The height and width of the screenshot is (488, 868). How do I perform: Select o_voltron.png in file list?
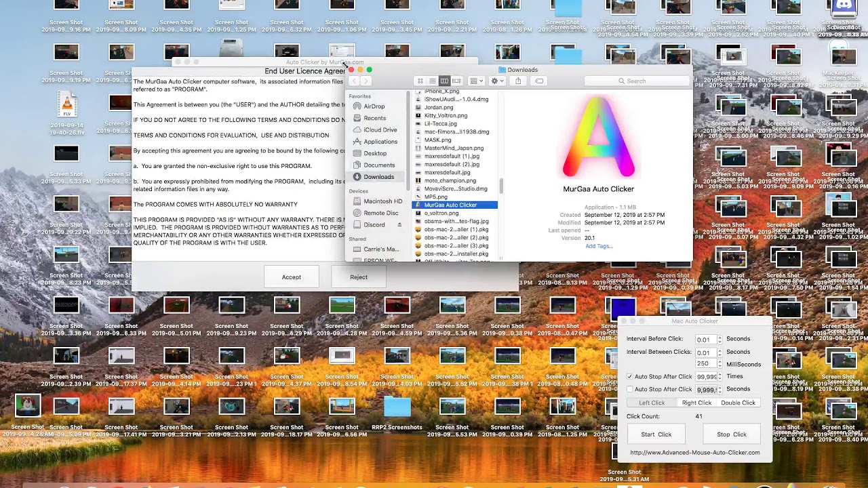441,213
